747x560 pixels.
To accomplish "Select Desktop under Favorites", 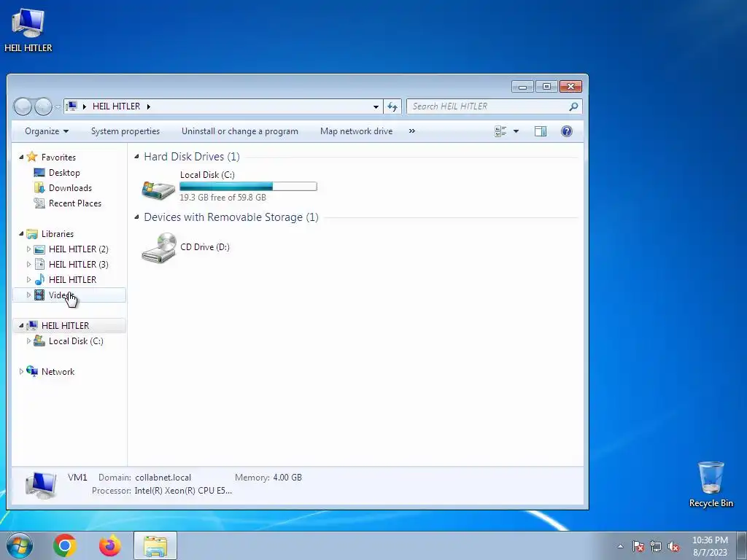I will pos(64,172).
